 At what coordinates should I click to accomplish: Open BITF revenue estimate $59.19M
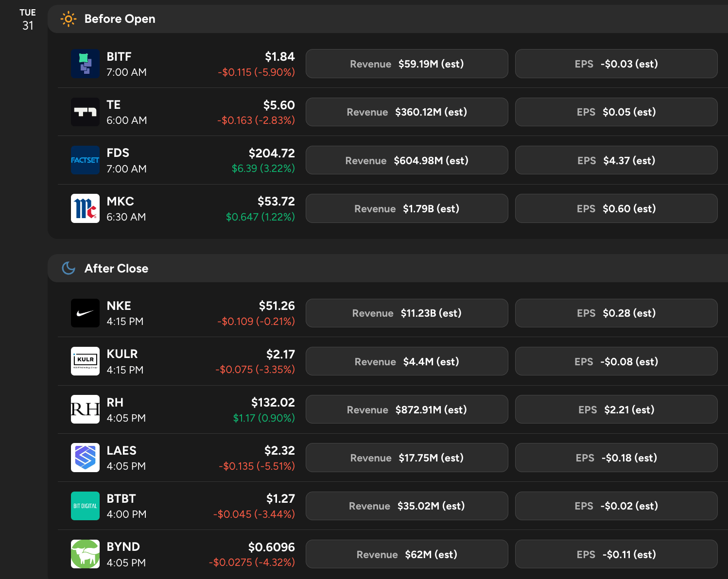pos(407,64)
